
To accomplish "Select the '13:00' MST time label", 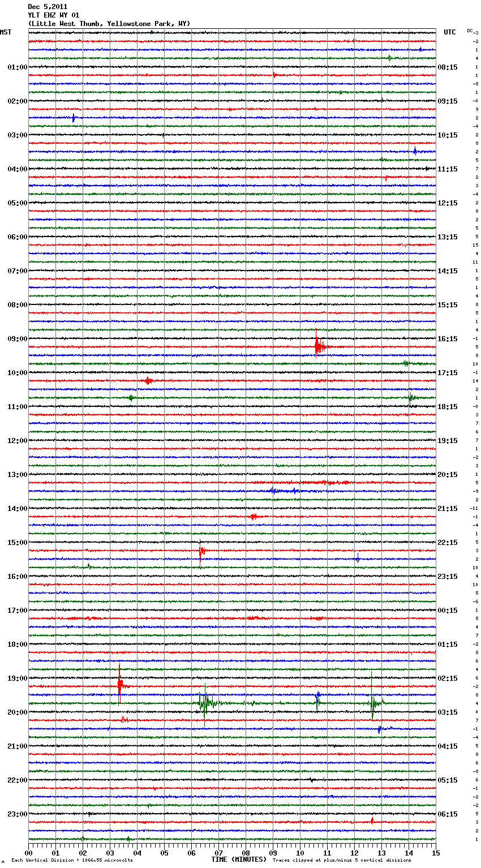I will tap(17, 475).
